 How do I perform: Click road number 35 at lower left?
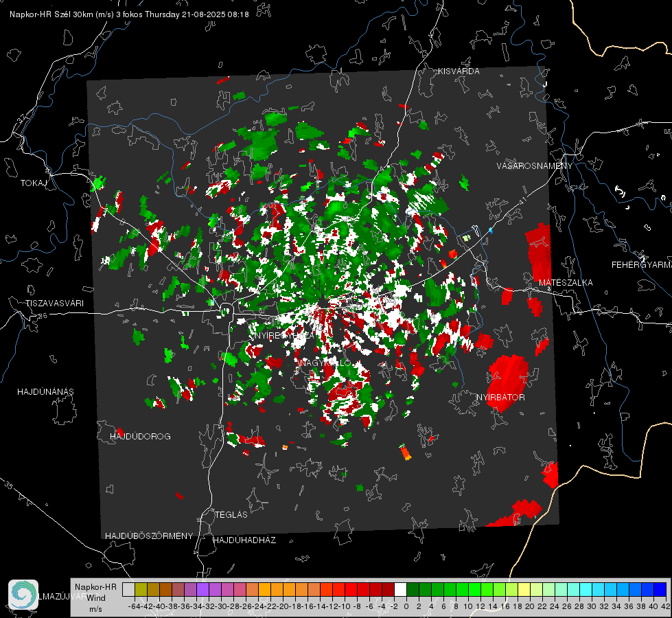tap(8, 485)
